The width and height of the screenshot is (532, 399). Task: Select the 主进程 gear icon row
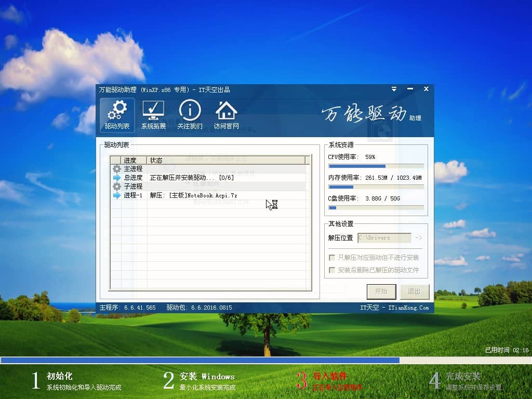click(117, 169)
